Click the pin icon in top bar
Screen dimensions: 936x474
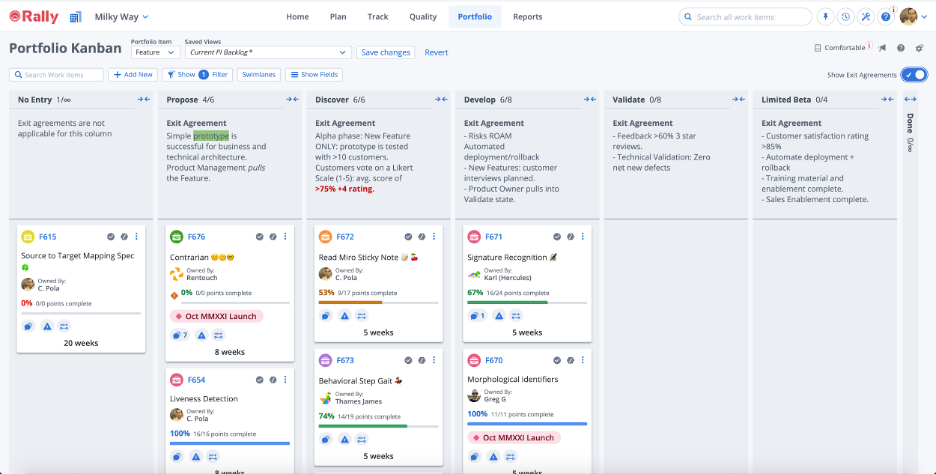pyautogui.click(x=825, y=17)
